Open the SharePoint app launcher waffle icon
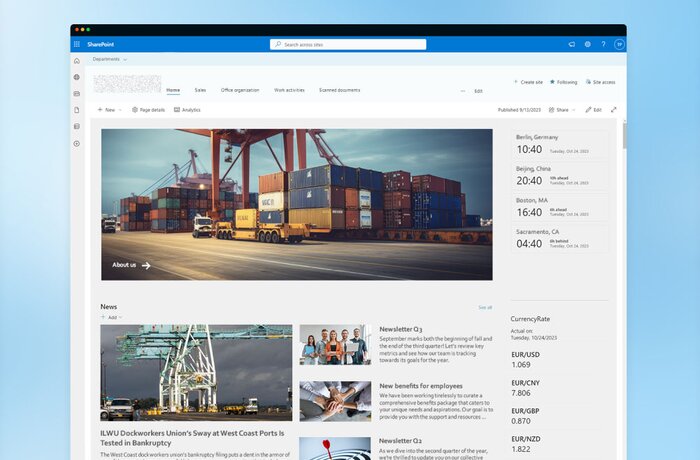Screen dimensions: 700x460 coord(77,44)
